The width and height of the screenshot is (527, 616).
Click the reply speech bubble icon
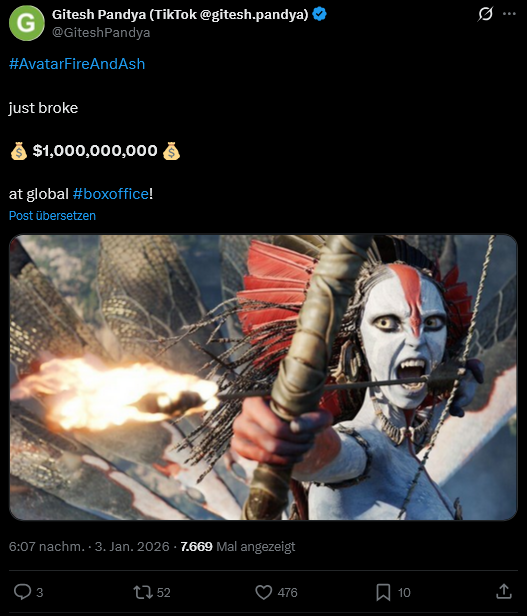pyautogui.click(x=22, y=592)
